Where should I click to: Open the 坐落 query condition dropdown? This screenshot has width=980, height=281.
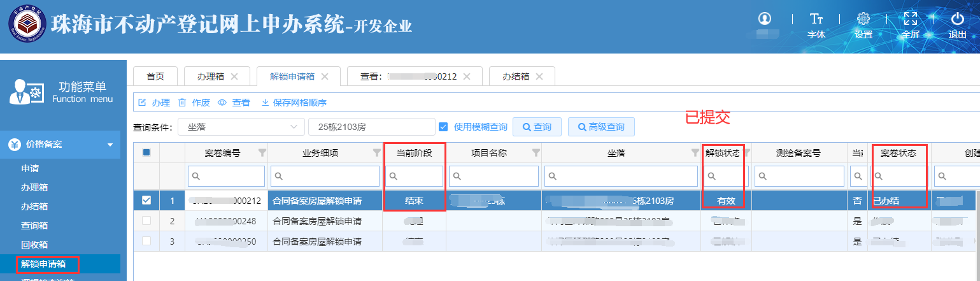[x=241, y=127]
